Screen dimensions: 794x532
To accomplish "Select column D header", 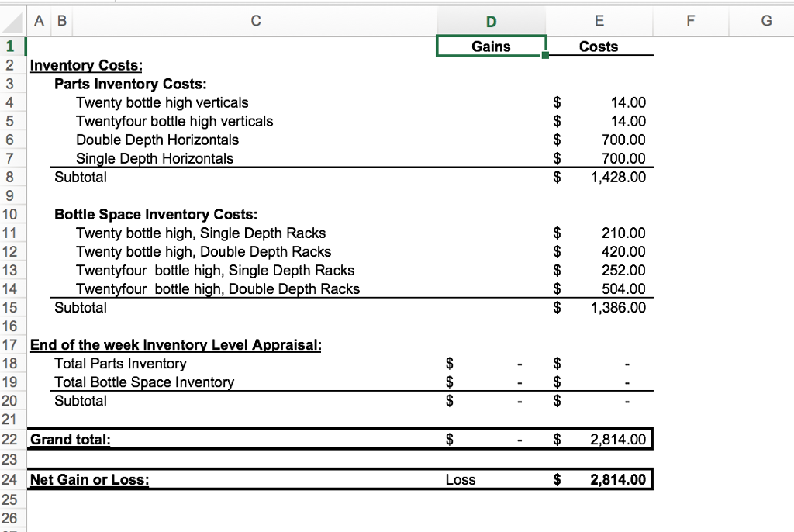I will [492, 22].
